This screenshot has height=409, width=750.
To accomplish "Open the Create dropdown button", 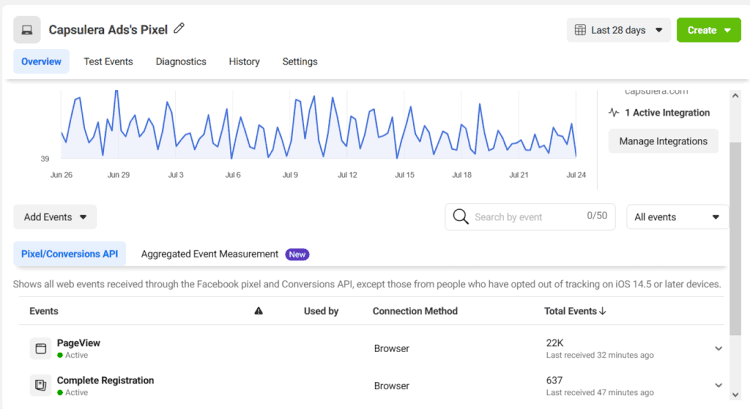I will tap(708, 30).
